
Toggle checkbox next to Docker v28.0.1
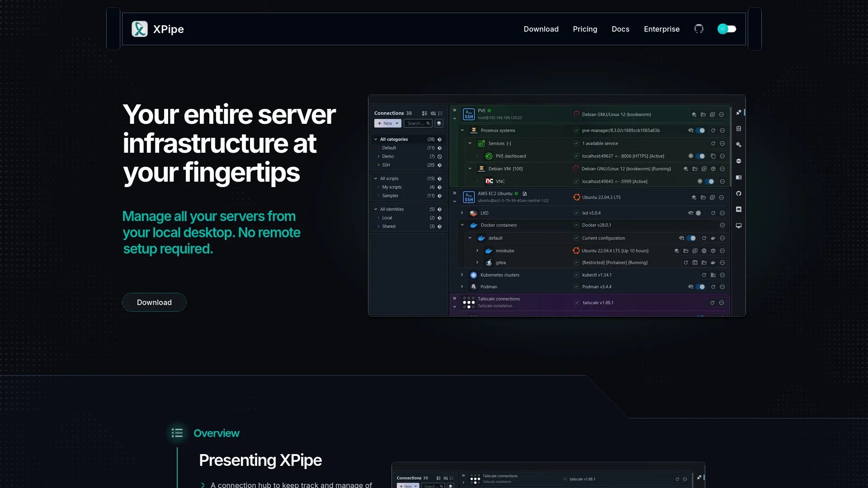576,225
